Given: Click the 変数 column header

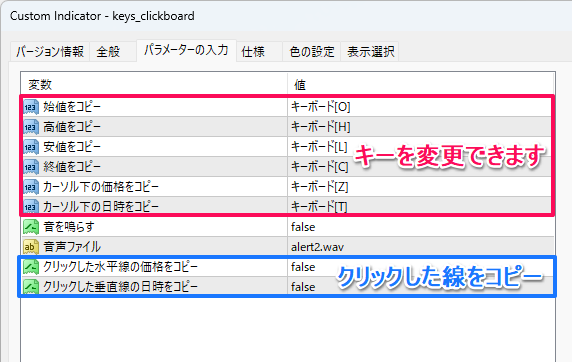Looking at the screenshot, I should pyautogui.click(x=154, y=85).
